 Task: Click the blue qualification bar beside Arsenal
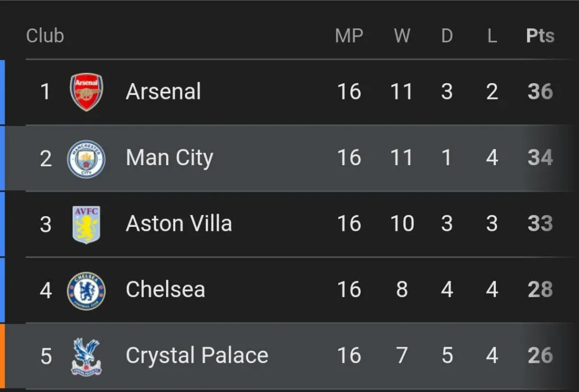pos(2,92)
